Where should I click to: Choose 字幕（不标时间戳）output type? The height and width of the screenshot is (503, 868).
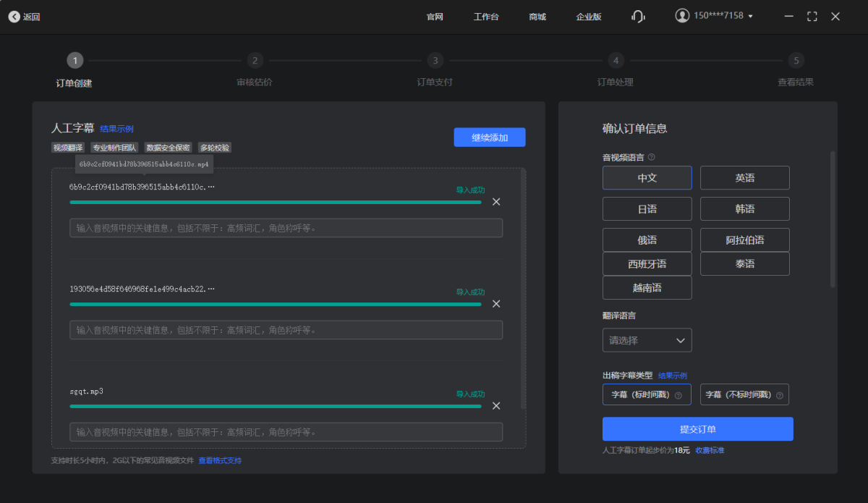745,394
